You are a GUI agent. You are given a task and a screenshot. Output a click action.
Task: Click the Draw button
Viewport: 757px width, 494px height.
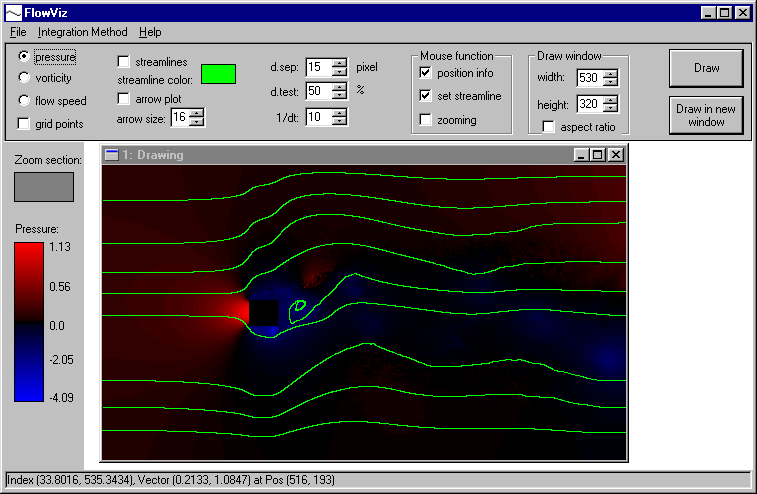(706, 68)
